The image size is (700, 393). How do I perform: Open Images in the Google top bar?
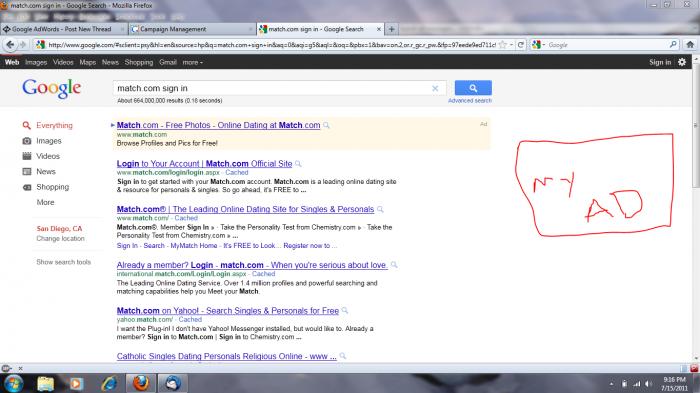coord(36,63)
